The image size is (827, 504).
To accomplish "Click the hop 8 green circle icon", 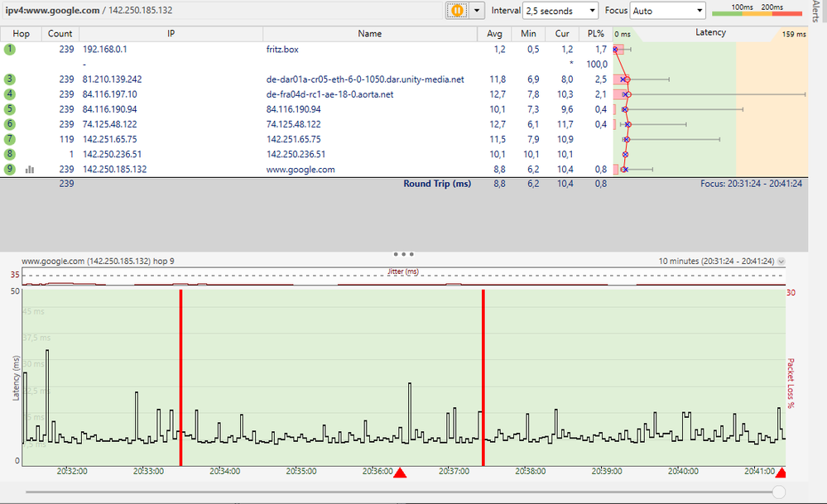I will (9, 154).
